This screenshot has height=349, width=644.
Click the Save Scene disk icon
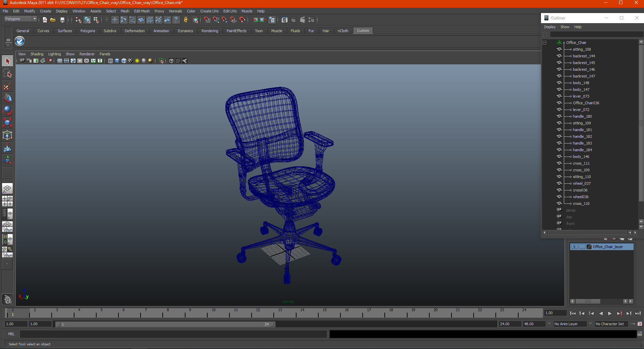[x=62, y=20]
